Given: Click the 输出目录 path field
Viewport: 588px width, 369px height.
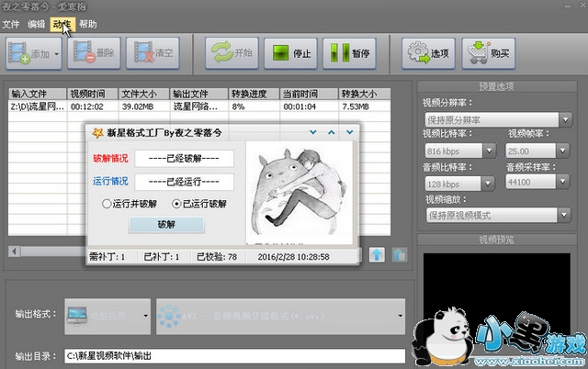Looking at the screenshot, I should [x=235, y=356].
